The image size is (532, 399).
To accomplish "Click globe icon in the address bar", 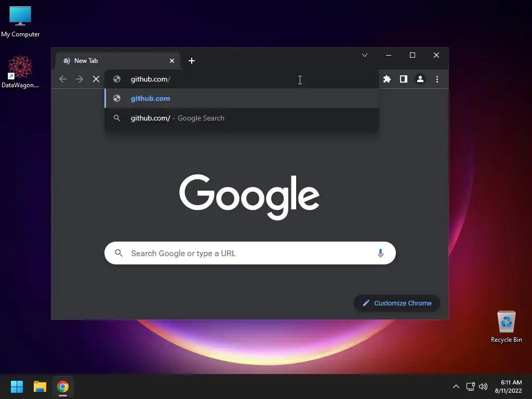I will (x=117, y=79).
